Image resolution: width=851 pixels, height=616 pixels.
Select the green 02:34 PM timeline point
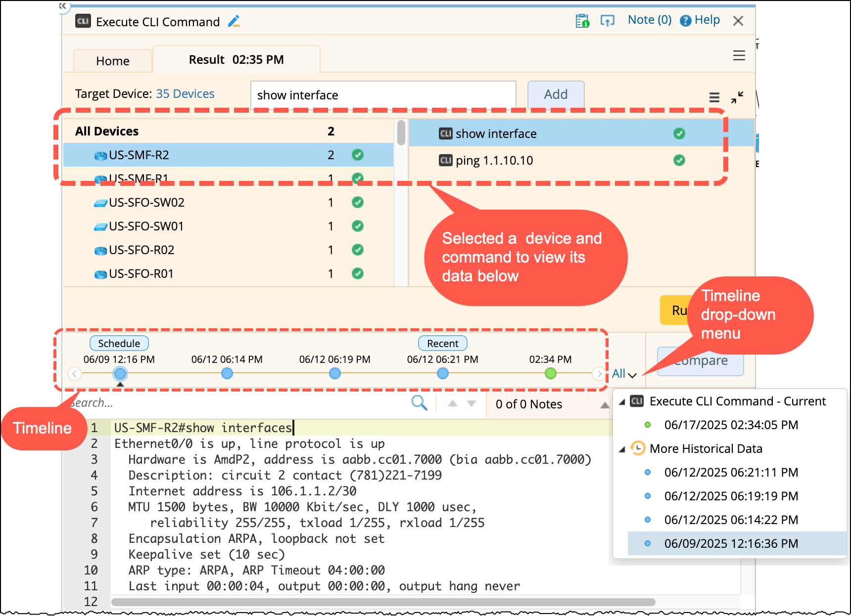pyautogui.click(x=550, y=373)
